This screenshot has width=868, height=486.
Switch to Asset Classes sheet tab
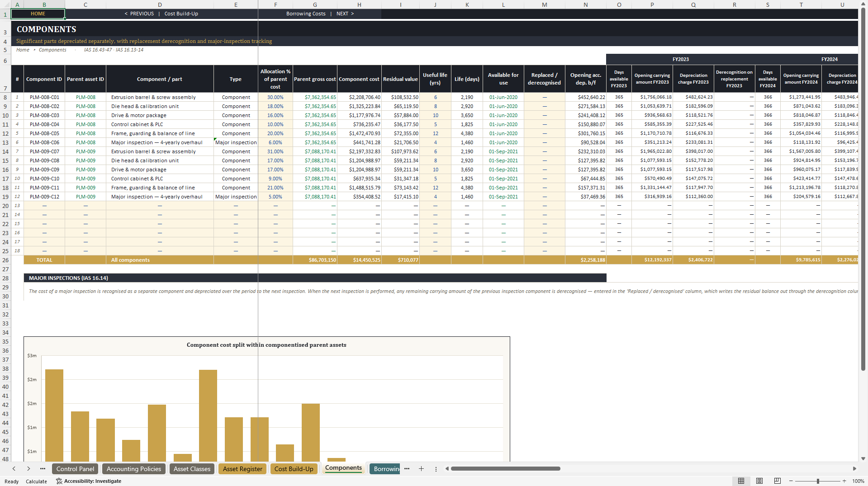pyautogui.click(x=192, y=469)
